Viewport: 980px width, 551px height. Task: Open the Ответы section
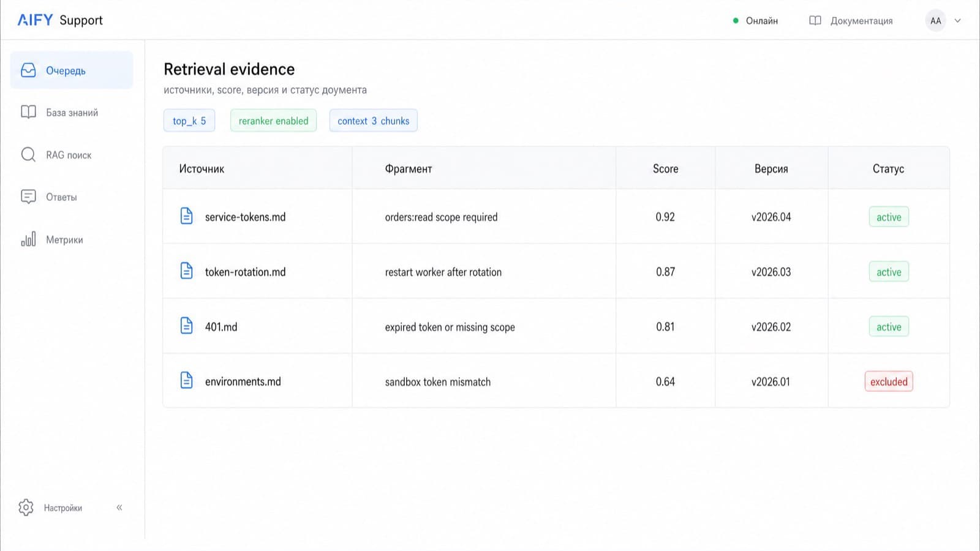pyautogui.click(x=72, y=197)
